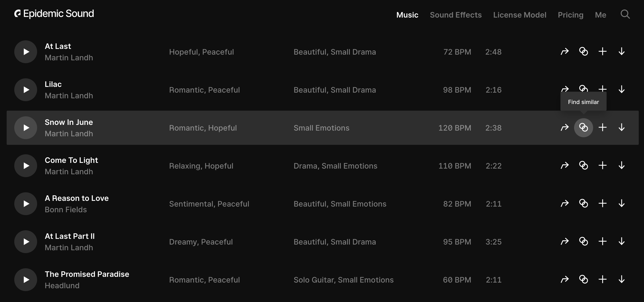Share the Come To Light track

coord(565,165)
